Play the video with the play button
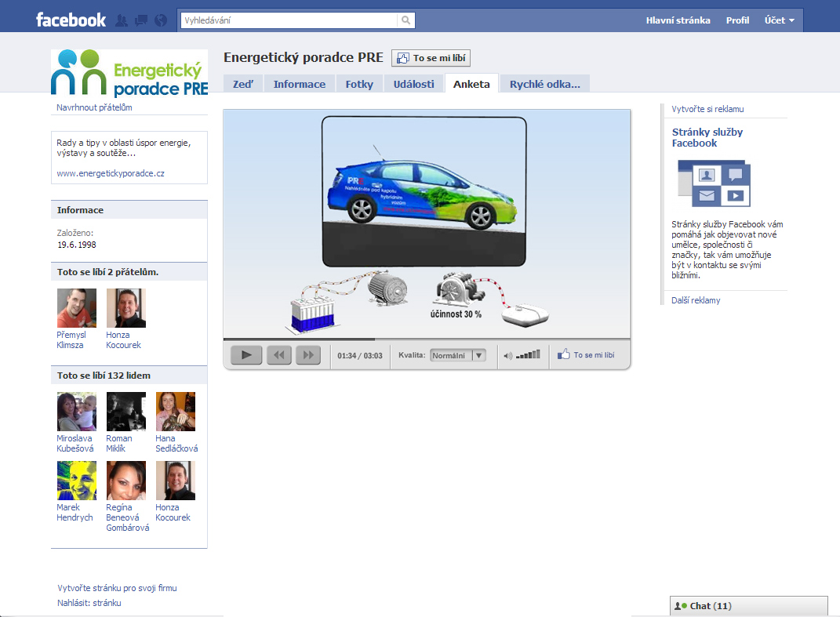840x617 pixels. [x=246, y=354]
